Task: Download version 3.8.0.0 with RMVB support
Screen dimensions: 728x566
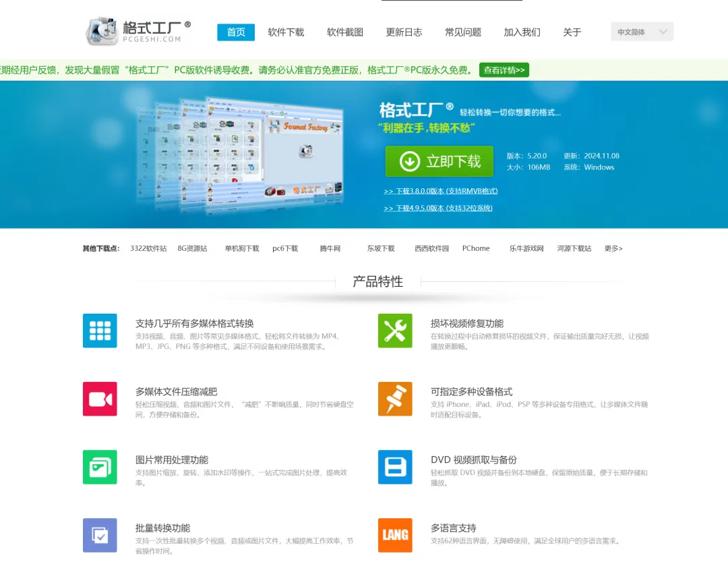Action: point(441,191)
